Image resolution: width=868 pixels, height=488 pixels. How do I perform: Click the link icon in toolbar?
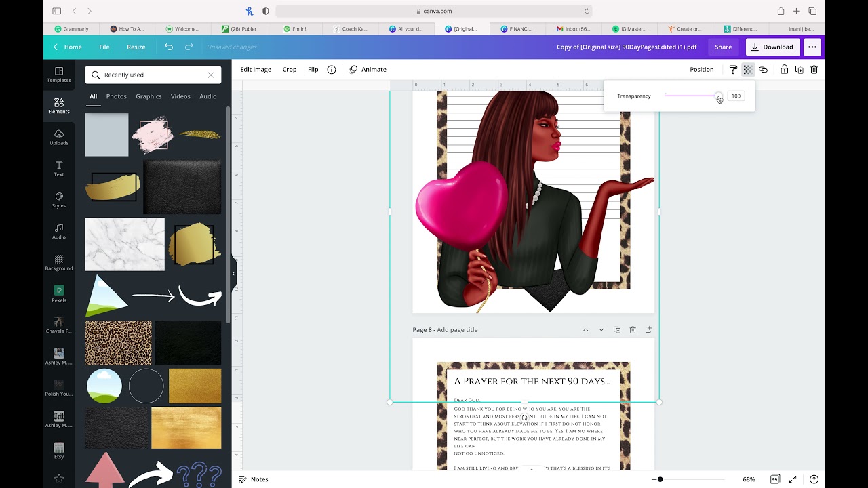coord(763,69)
